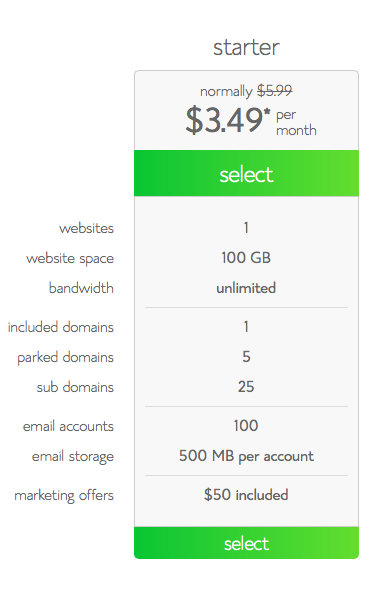Click the bandwidth label
Screen dimensions: 373x589
coord(81,288)
